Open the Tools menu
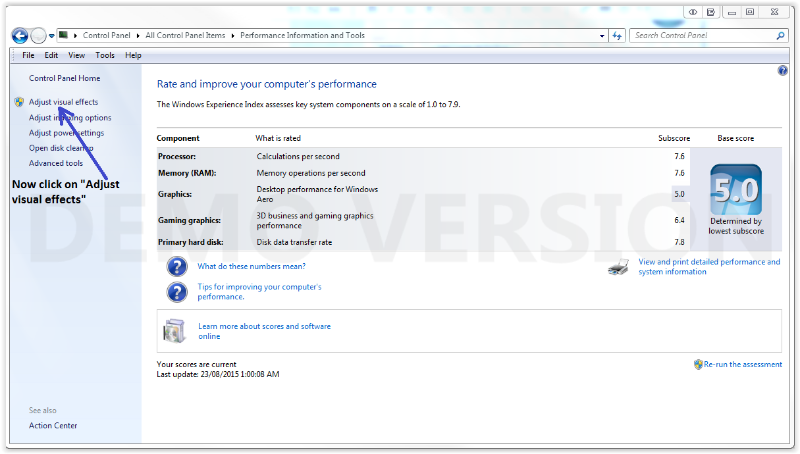Screen dimensions: 800x454 (105, 55)
